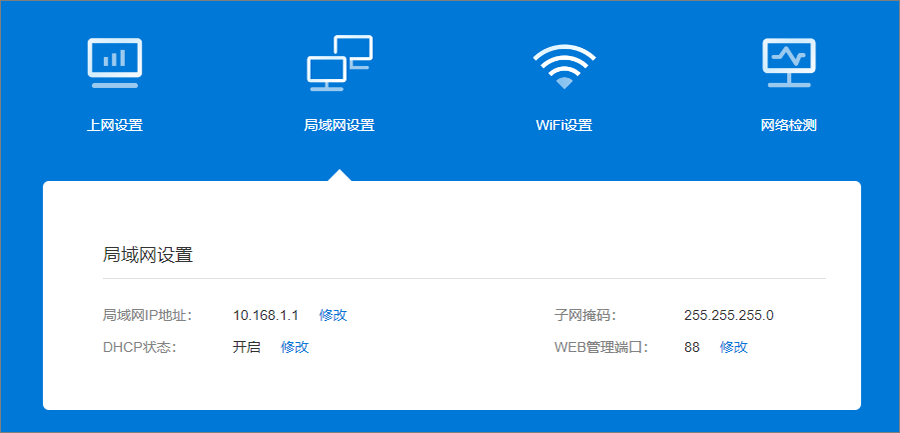
Task: Open the 上网设置 monitor chart icon
Action: point(115,63)
